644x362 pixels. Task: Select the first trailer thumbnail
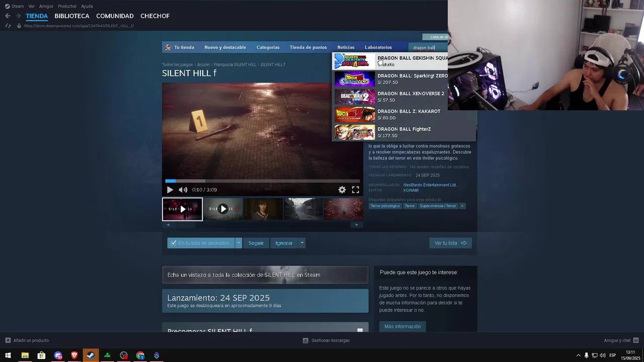tap(182, 209)
